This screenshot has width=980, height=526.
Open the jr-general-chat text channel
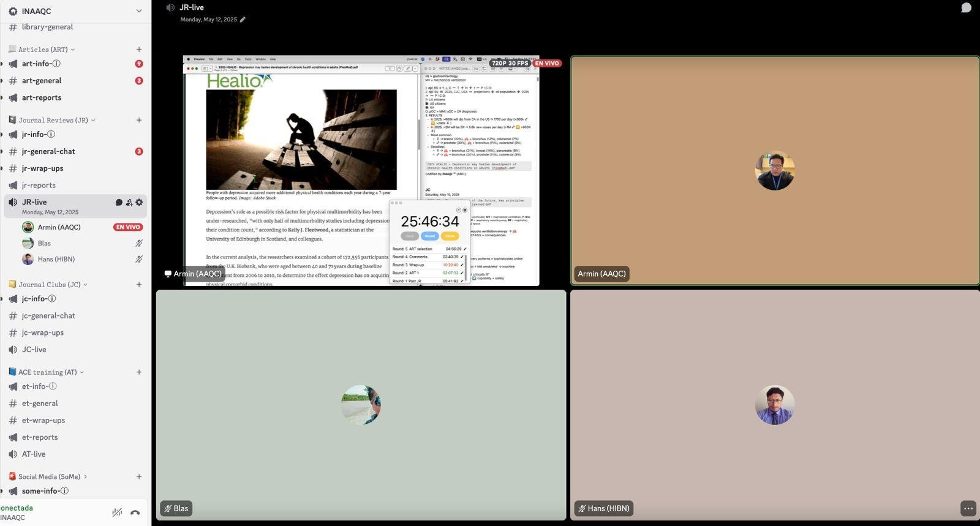[x=48, y=151]
